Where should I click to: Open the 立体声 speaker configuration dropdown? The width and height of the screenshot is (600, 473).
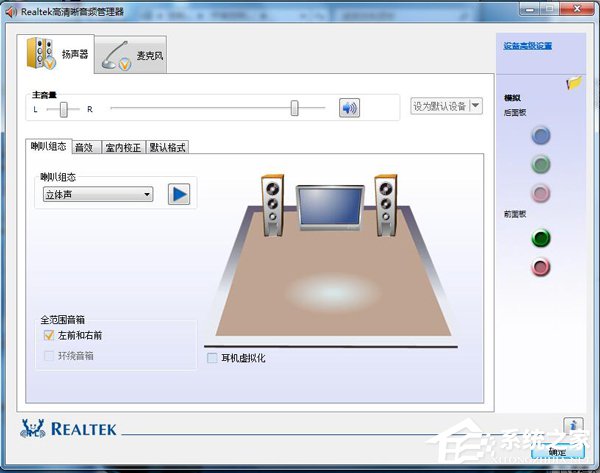click(x=98, y=194)
